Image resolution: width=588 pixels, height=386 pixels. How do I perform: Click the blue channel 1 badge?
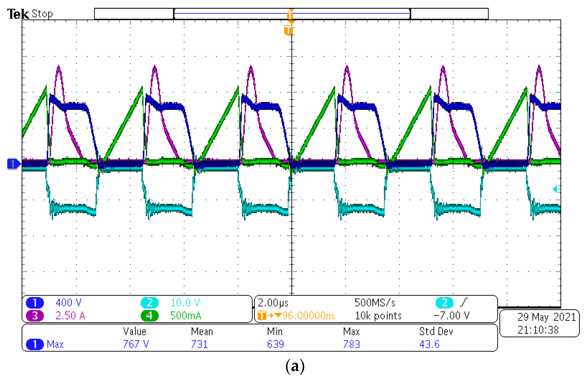pos(35,303)
